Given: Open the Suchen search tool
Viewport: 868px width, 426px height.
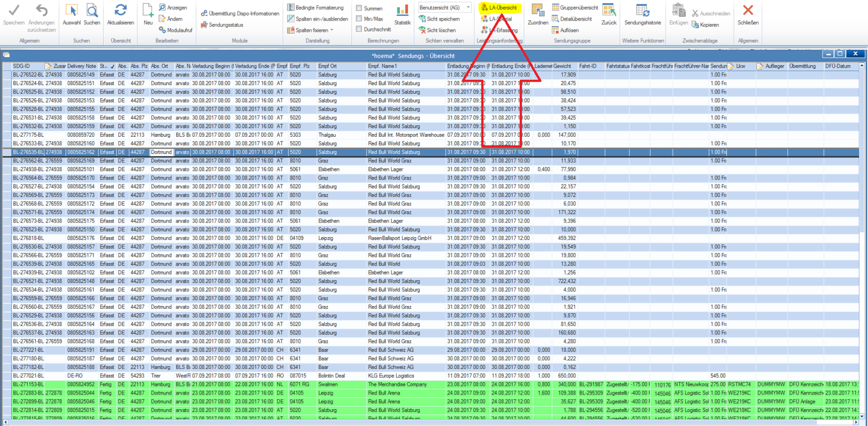Looking at the screenshot, I should 92,10.
